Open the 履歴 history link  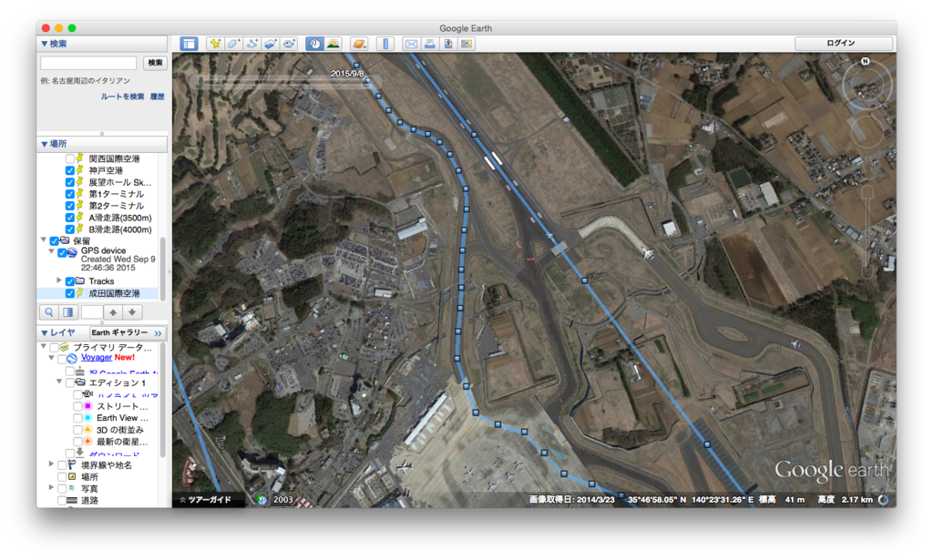(x=157, y=97)
